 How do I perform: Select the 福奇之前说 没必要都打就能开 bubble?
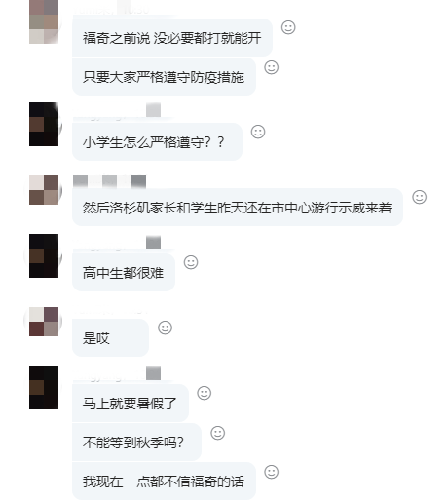pos(172,38)
